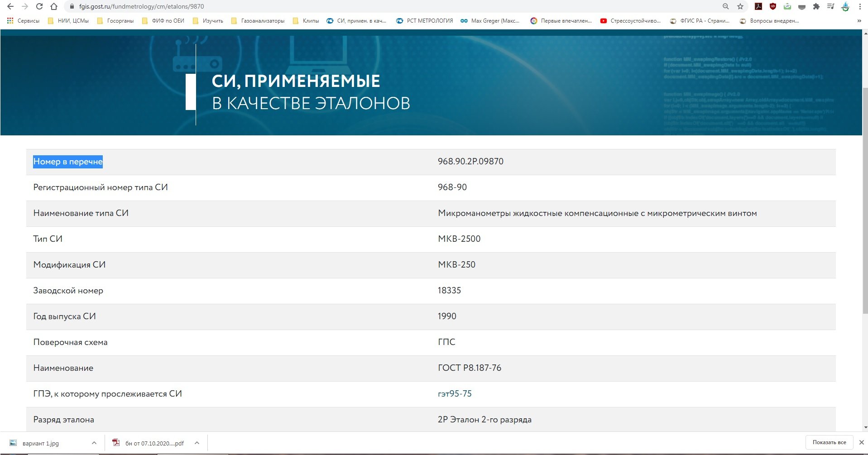The height and width of the screenshot is (455, 868).
Task: Open the Сервисы apps shortcut
Action: point(24,21)
